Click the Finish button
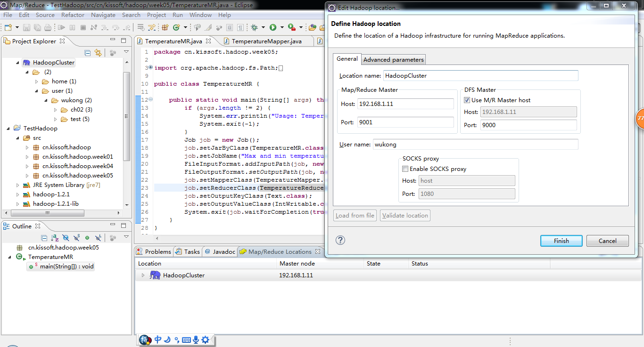The image size is (644, 347). pyautogui.click(x=561, y=241)
